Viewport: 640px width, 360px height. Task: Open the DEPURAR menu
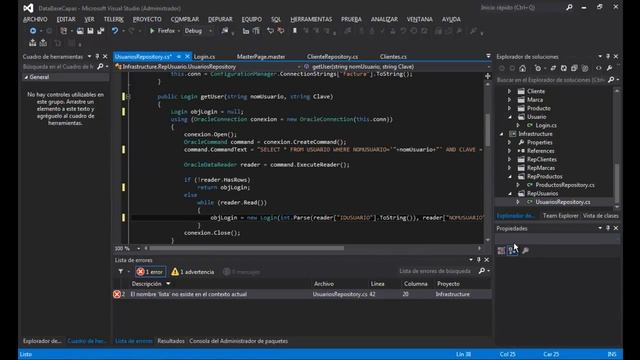220,19
